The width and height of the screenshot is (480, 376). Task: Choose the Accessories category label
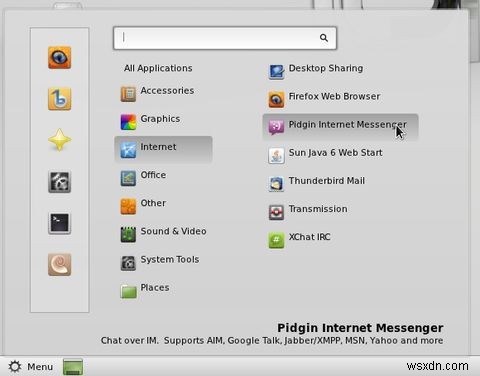click(x=167, y=91)
